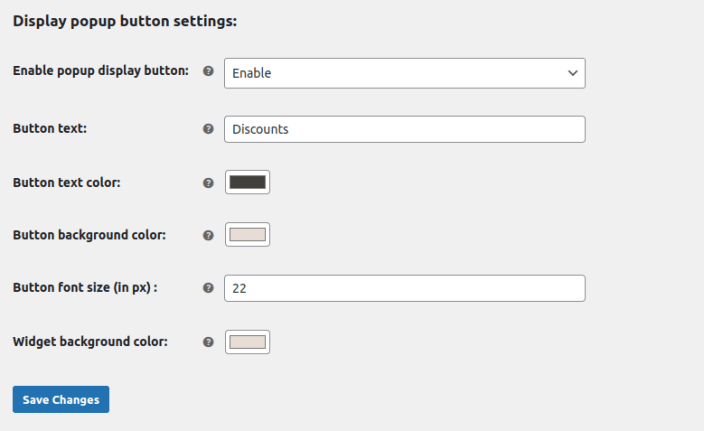Click the "Button font size (in px)" label
This screenshot has width=704, height=431.
click(85, 287)
